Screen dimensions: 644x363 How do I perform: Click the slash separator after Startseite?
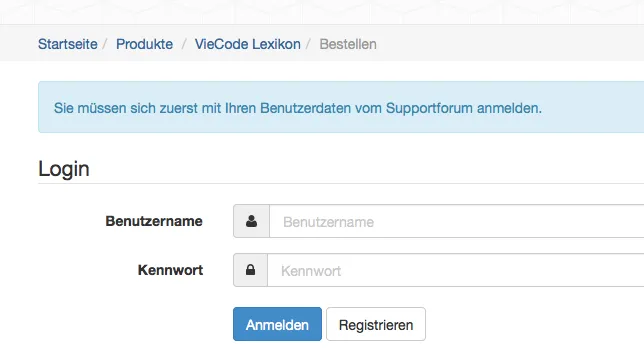pyautogui.click(x=105, y=44)
